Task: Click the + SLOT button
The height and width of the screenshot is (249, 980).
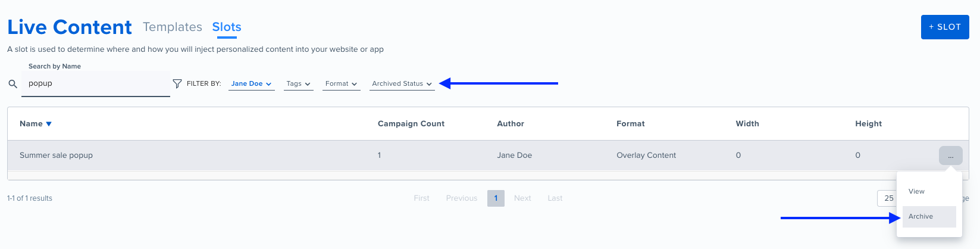Action: point(945,27)
